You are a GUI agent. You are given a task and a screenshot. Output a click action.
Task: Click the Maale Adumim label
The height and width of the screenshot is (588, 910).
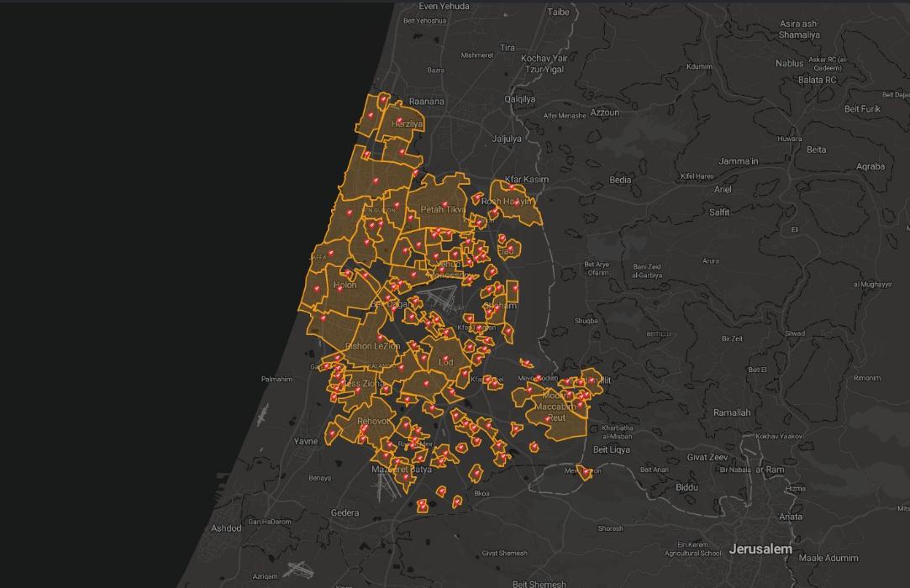(x=828, y=558)
